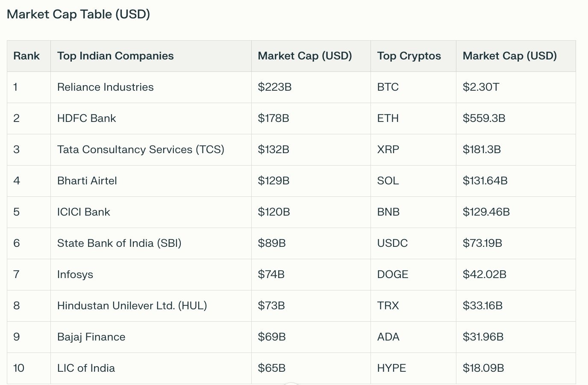Viewport: 588px width, 385px height.
Task: Select the HDFC Bank cell
Action: tap(86, 118)
